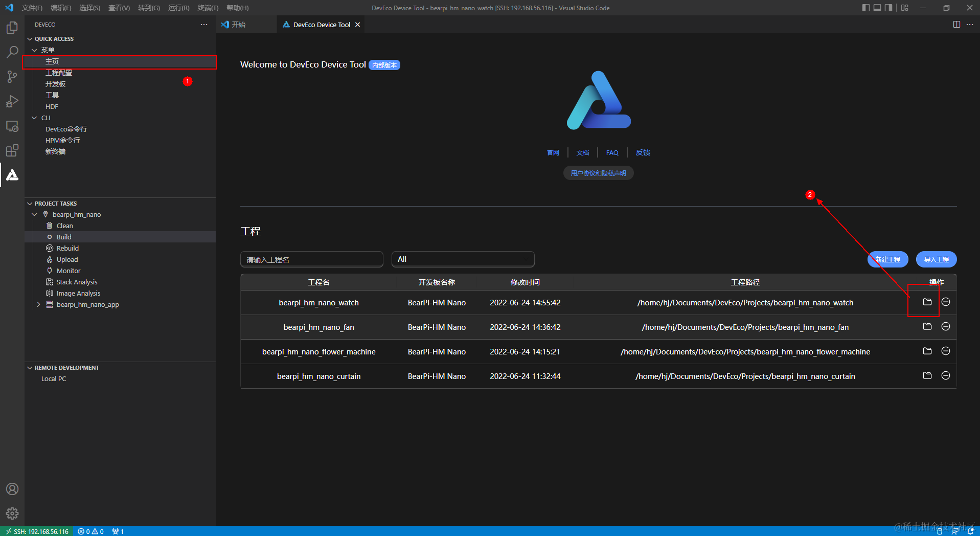The image size is (980, 536).
Task: Click the forwarded ports status item
Action: point(118,531)
